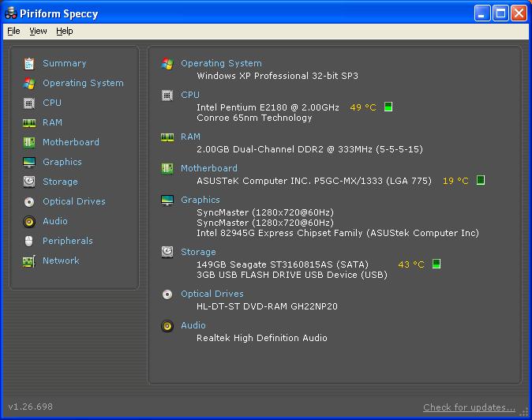Screen dimensions: 532x420
Task: Click the window resize grip corner
Action: [x=524, y=411]
